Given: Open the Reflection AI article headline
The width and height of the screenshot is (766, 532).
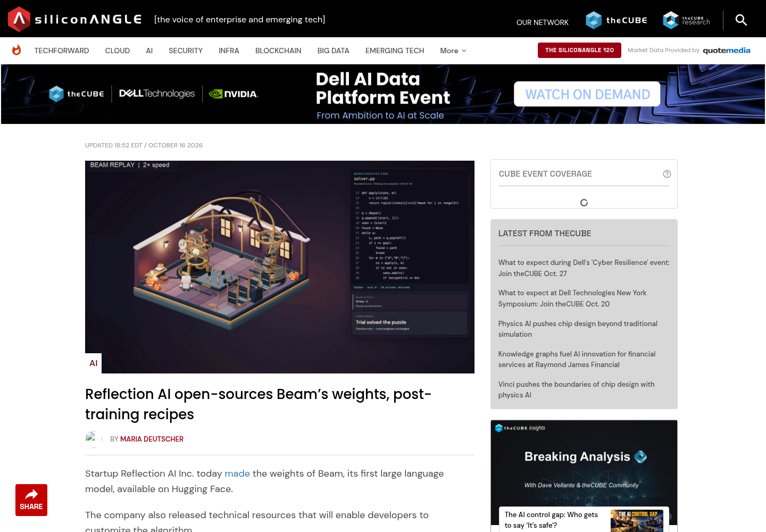Looking at the screenshot, I should [x=258, y=404].
